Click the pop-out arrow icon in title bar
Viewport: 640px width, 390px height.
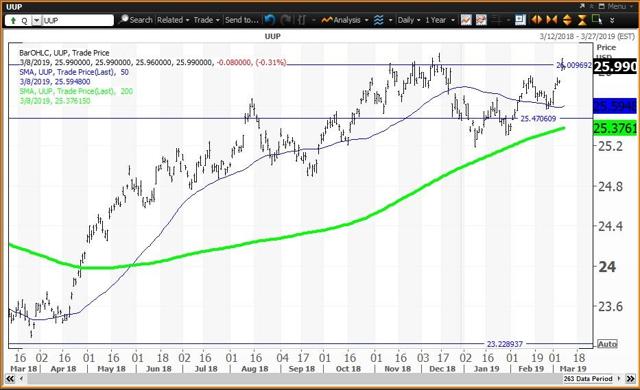point(582,7)
